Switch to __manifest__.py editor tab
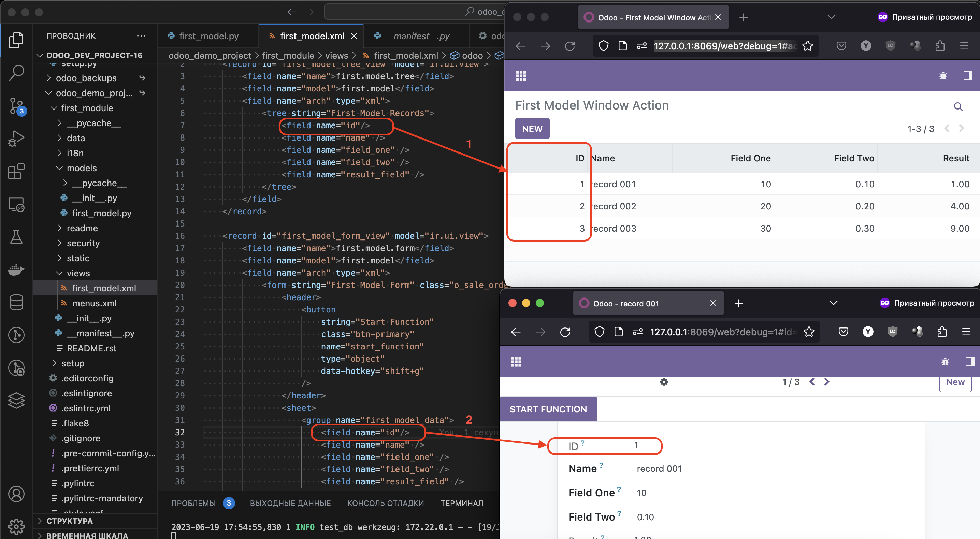Image resolution: width=980 pixels, height=539 pixels. click(417, 36)
